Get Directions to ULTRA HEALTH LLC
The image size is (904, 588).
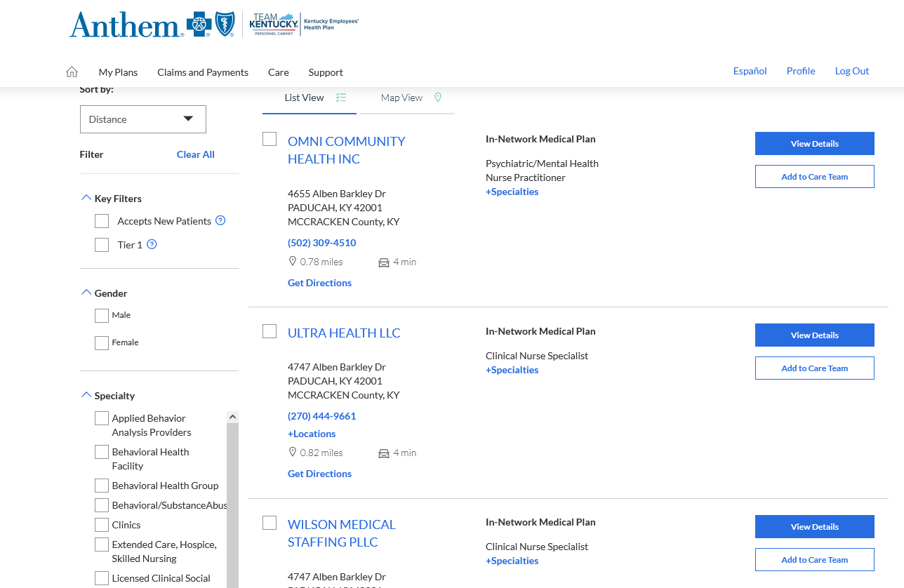(x=319, y=474)
